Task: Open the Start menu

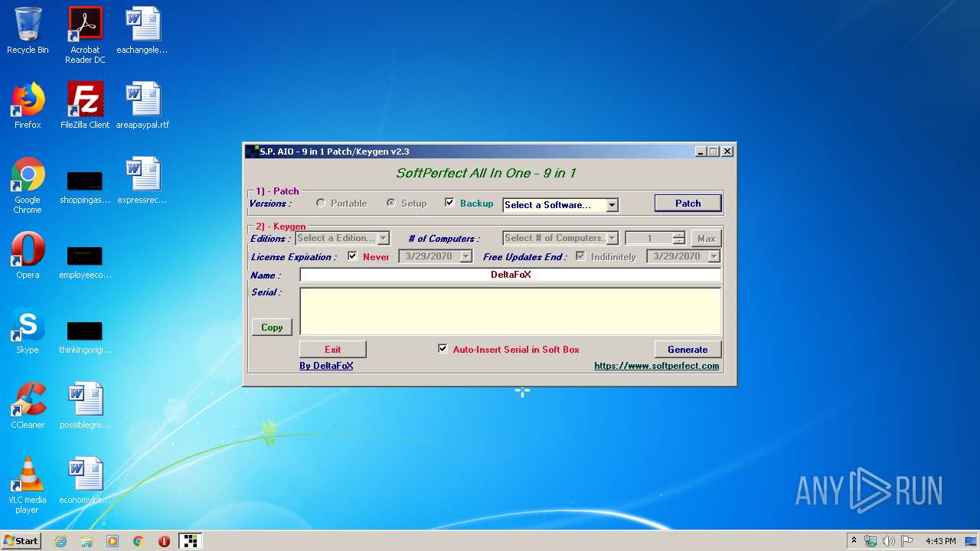Action: click(21, 541)
